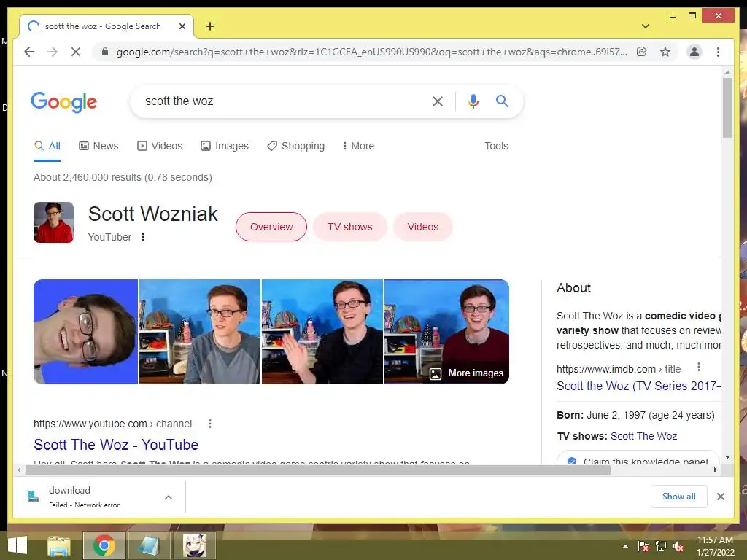The width and height of the screenshot is (747, 560).
Task: Open Action Center flag icon
Action: coord(643,546)
